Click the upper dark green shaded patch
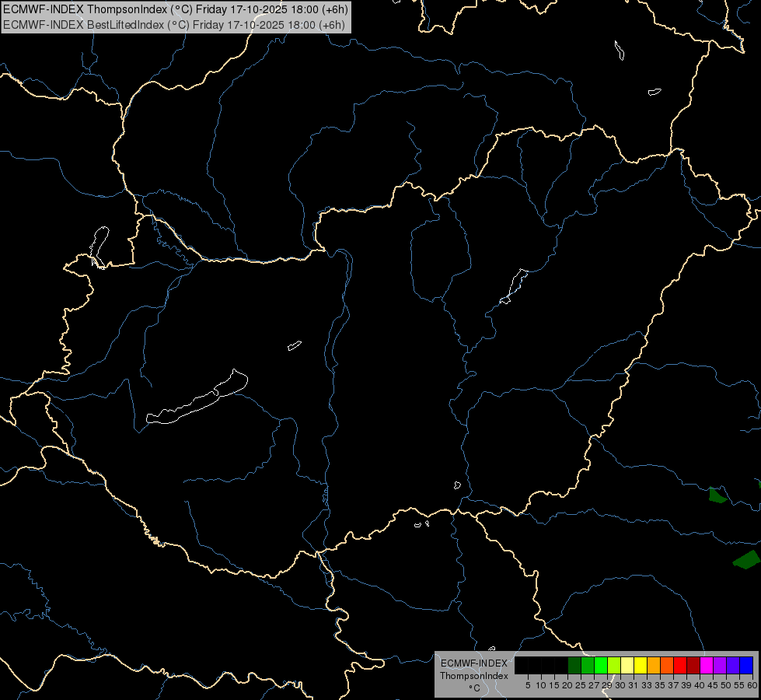 click(717, 496)
